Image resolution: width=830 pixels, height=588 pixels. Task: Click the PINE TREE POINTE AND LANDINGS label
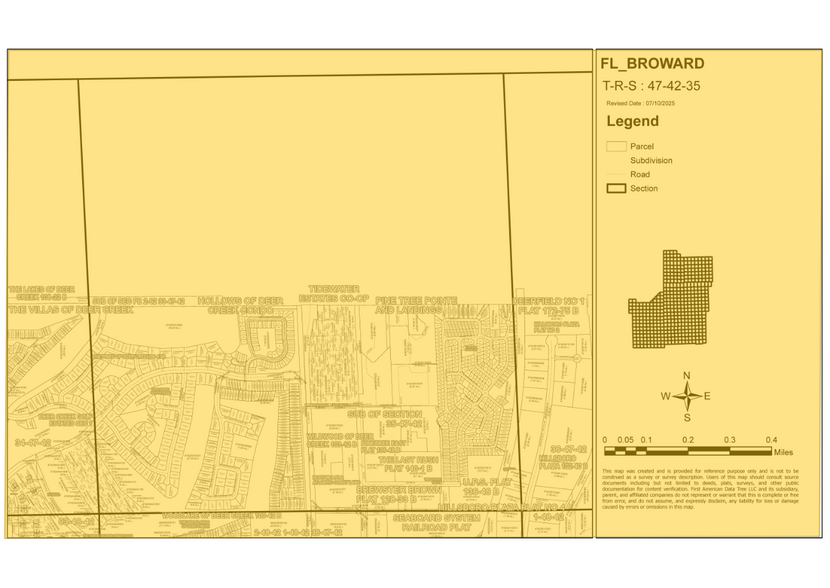(x=415, y=305)
